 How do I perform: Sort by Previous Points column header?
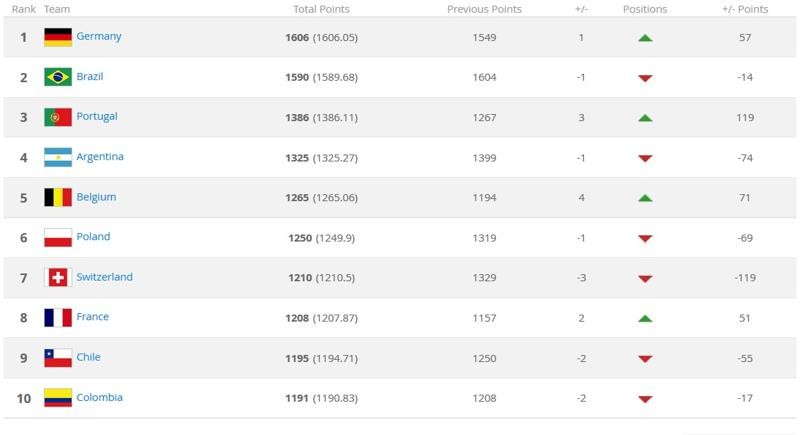[484, 9]
